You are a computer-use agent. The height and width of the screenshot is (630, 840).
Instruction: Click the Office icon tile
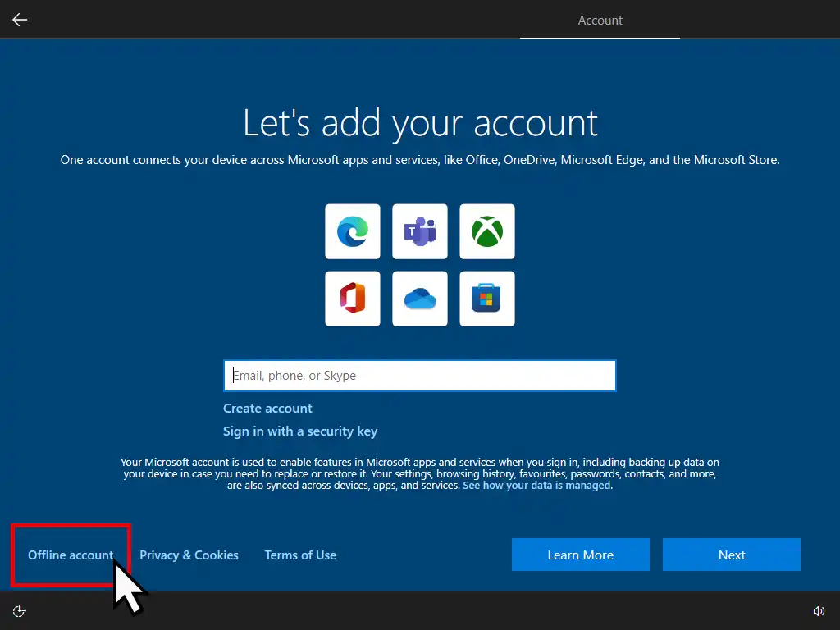(353, 299)
